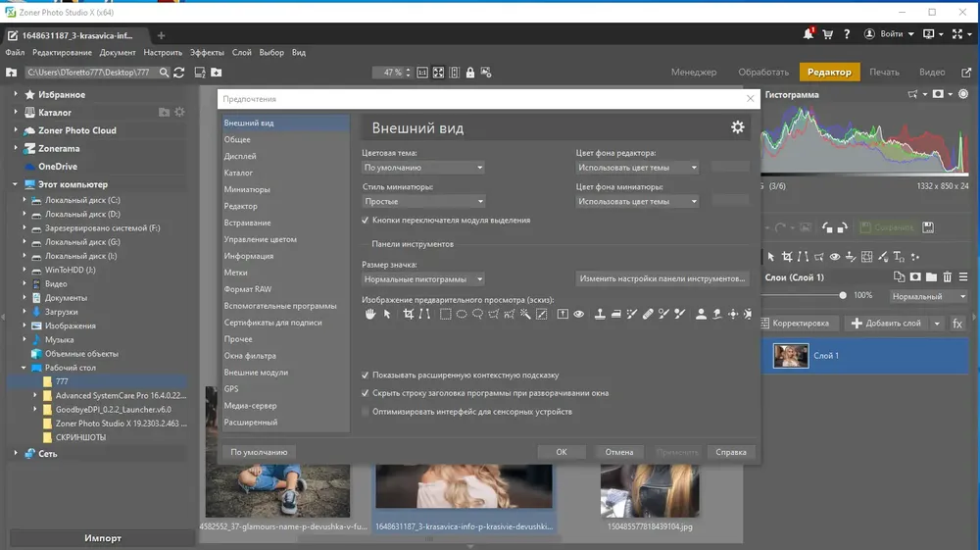The width and height of the screenshot is (980, 550).
Task: Click the hand (pan) tool icon in the preview toolbar
Action: 371,315
